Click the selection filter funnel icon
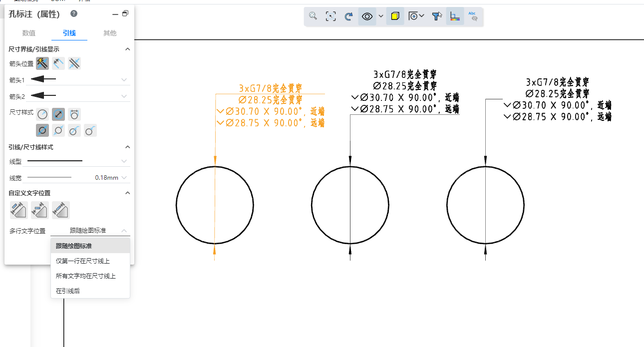Screen dimensions: 644x347 click(437, 16)
